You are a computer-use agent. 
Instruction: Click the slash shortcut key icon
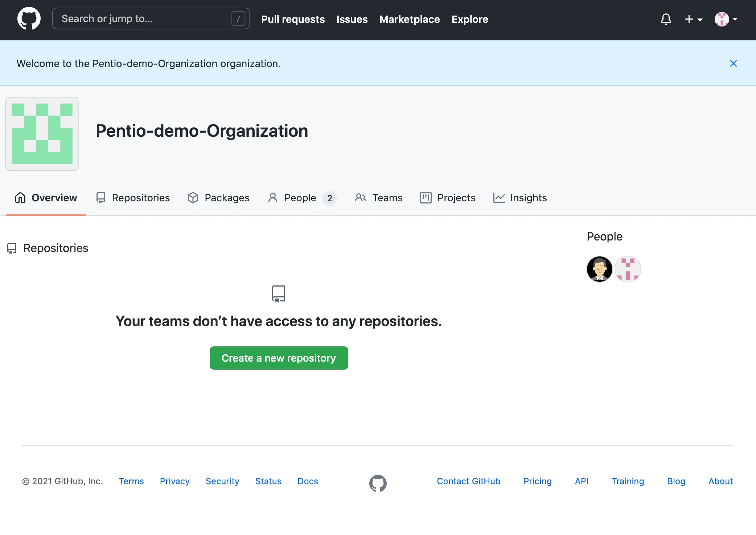[238, 19]
